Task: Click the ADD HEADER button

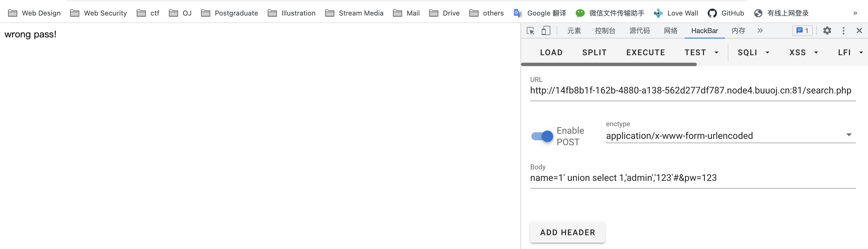Action: click(568, 233)
